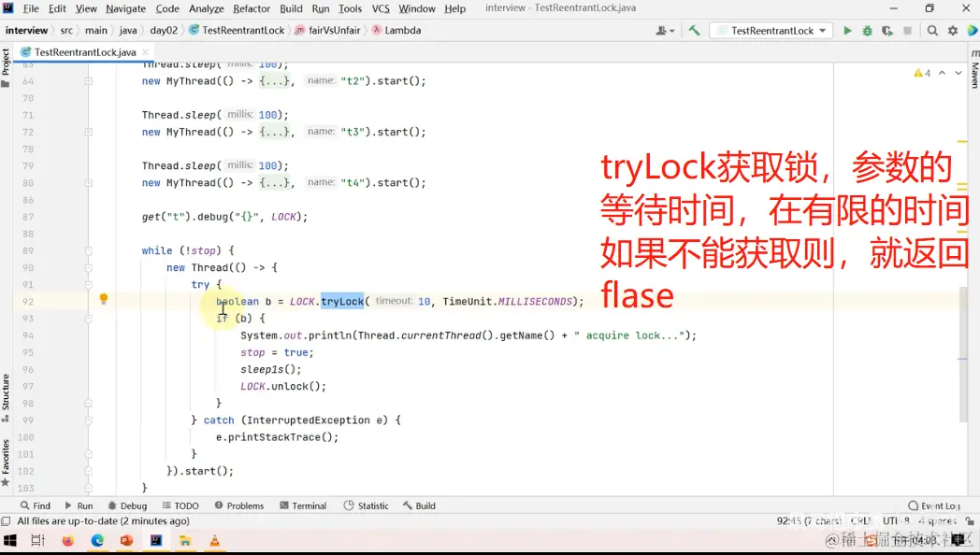Go to next highlighted error arrow

[958, 73]
